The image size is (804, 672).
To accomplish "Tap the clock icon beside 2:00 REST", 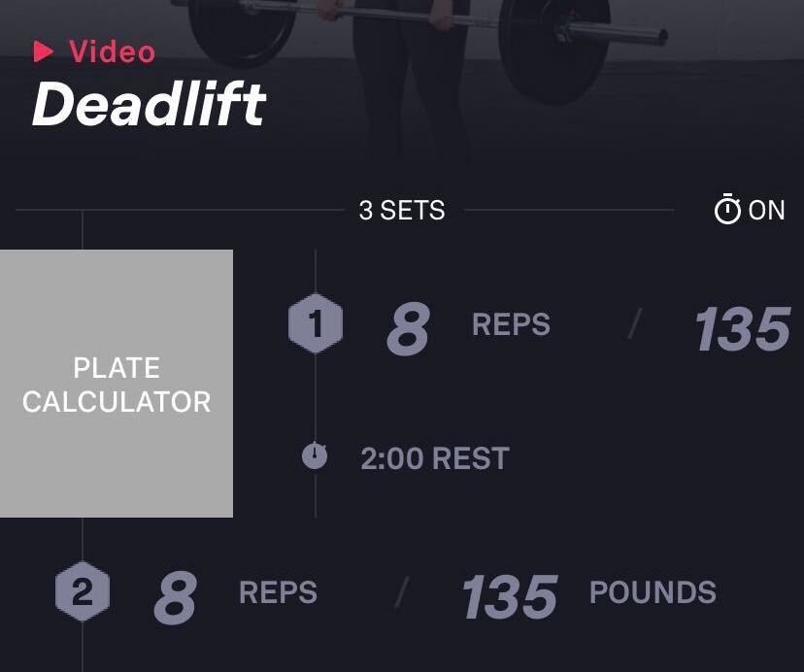I will point(315,456).
